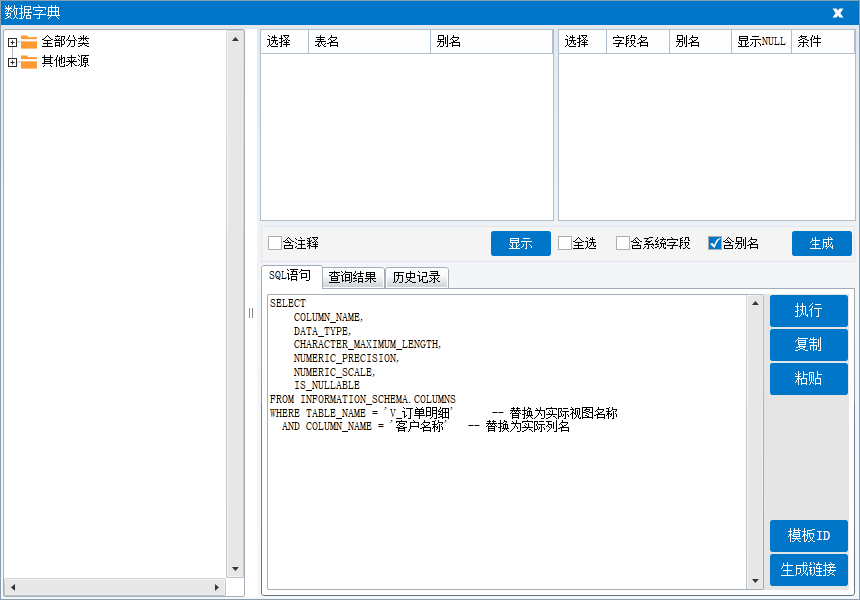
Task: Close the 数据字典 window
Action: (x=838, y=13)
